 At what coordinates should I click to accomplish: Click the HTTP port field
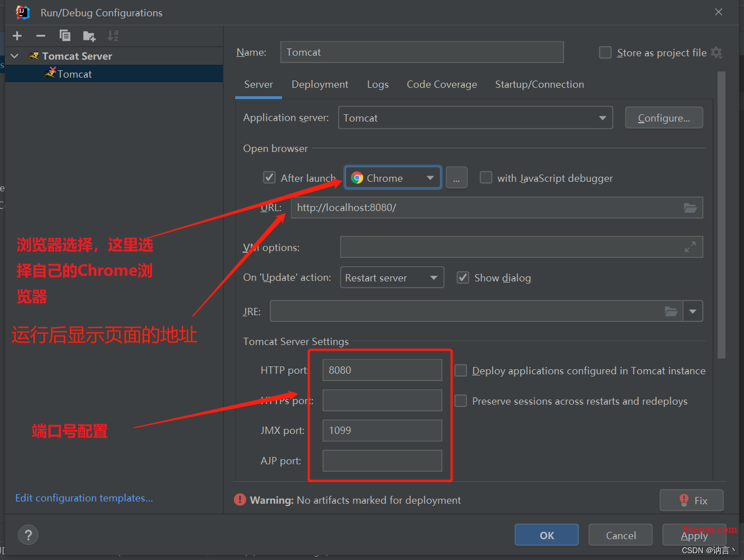382,370
